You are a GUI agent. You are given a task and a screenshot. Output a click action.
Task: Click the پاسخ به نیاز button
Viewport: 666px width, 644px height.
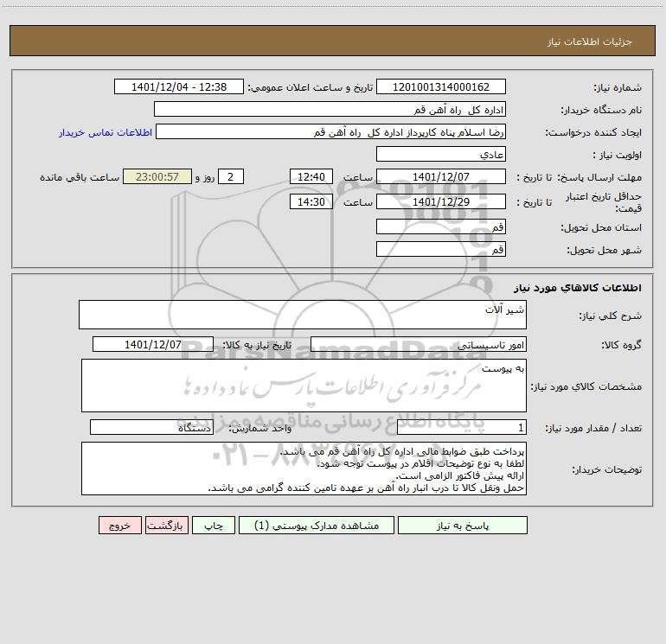coord(463,526)
